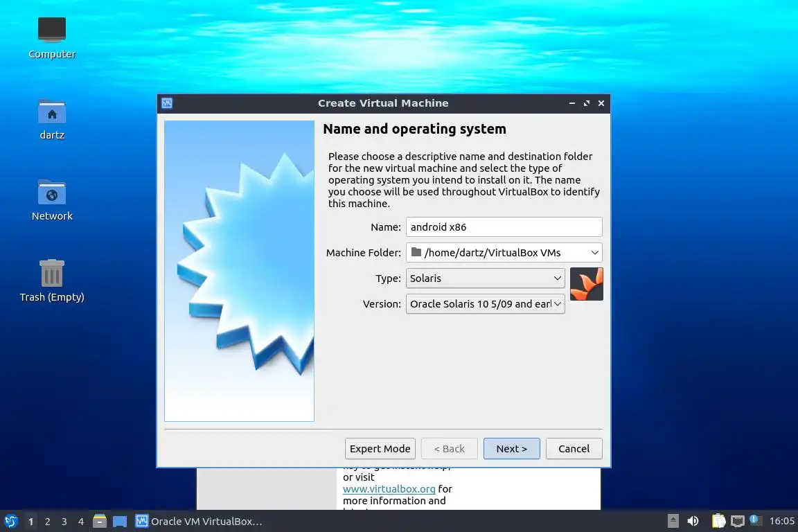Open the Version dropdown showing Oracle Solaris 10

tap(486, 304)
